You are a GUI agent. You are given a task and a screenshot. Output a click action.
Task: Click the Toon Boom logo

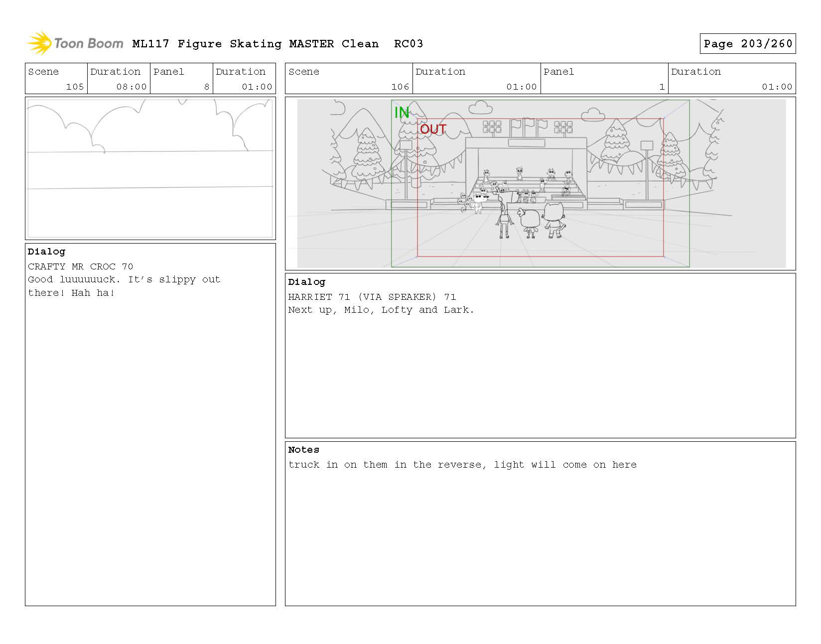pyautogui.click(x=75, y=43)
